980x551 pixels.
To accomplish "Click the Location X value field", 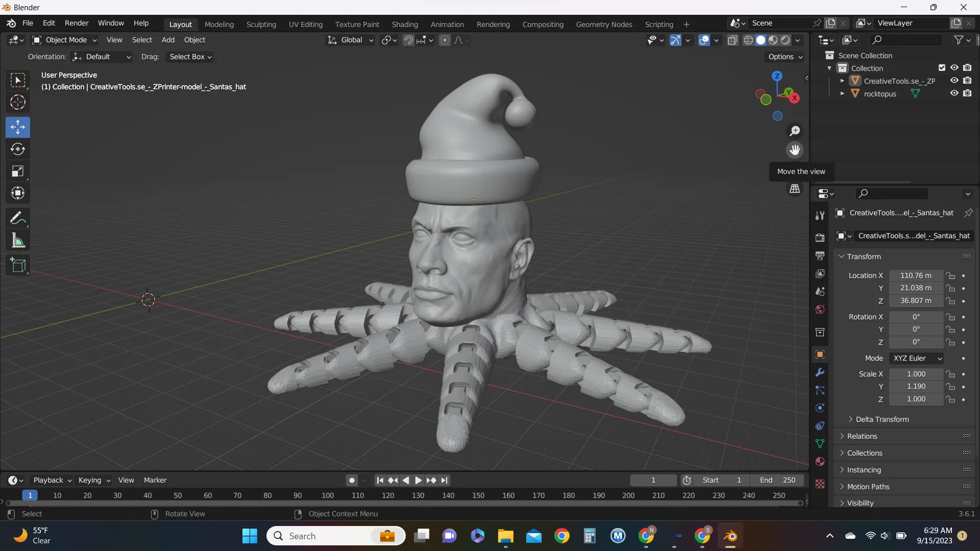I will pos(916,275).
